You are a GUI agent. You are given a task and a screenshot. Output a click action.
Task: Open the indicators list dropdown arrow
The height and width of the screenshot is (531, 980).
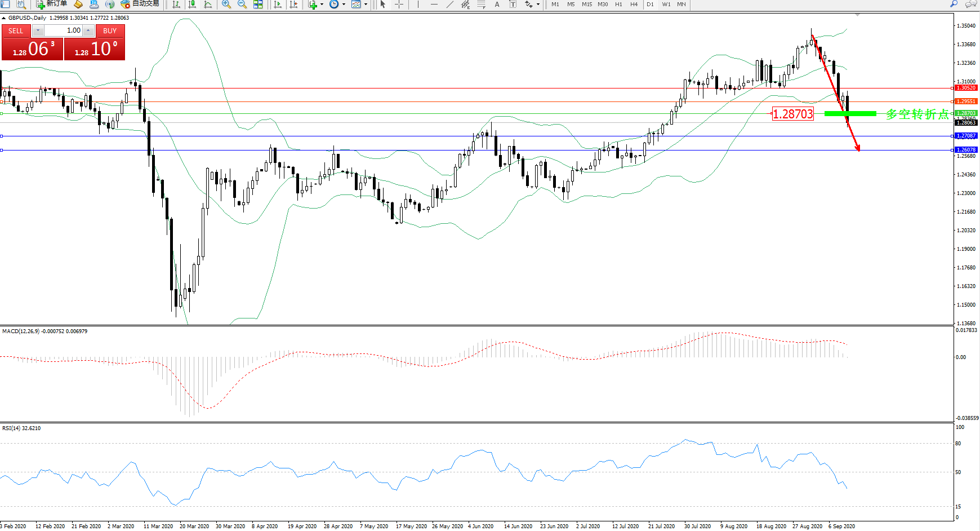pos(322,5)
